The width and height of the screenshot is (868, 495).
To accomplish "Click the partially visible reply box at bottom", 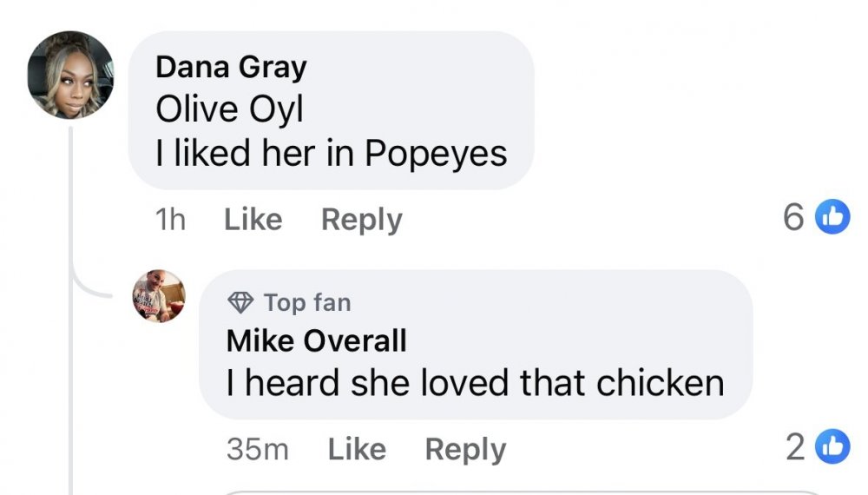I will (521, 491).
